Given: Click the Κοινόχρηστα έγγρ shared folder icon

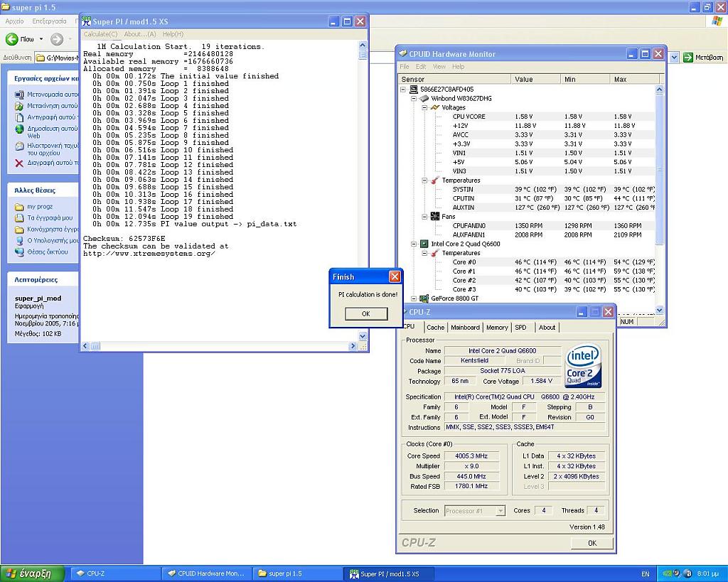Looking at the screenshot, I should [x=19, y=230].
